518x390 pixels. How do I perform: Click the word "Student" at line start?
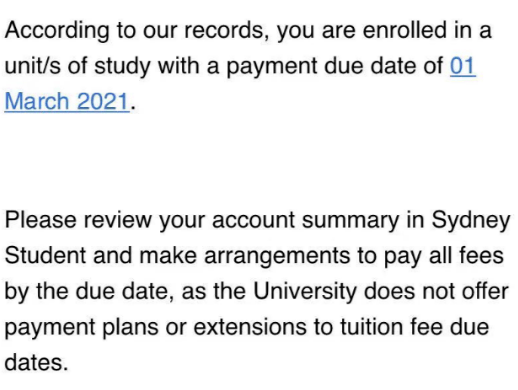pyautogui.click(x=46, y=256)
